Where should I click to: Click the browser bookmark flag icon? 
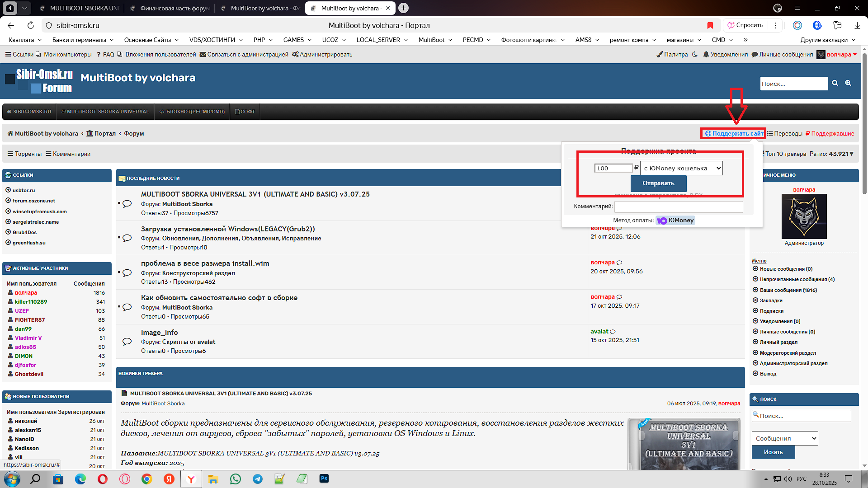coord(710,25)
